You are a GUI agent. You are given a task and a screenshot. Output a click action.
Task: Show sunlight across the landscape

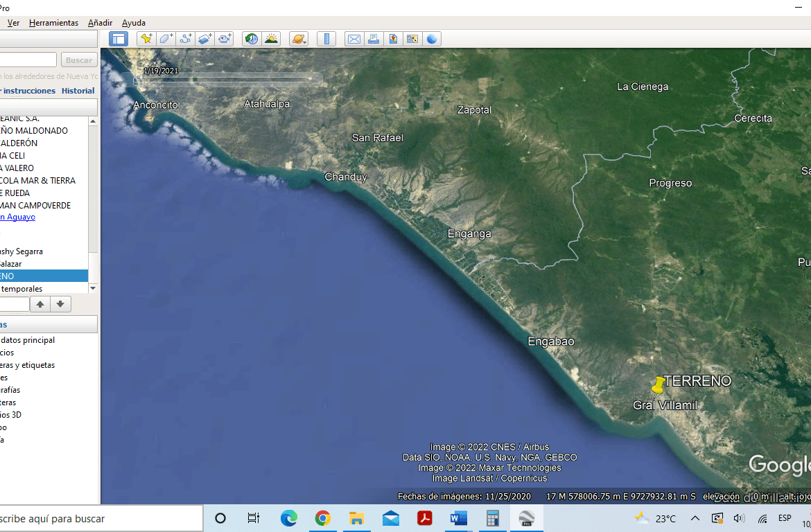click(x=271, y=39)
